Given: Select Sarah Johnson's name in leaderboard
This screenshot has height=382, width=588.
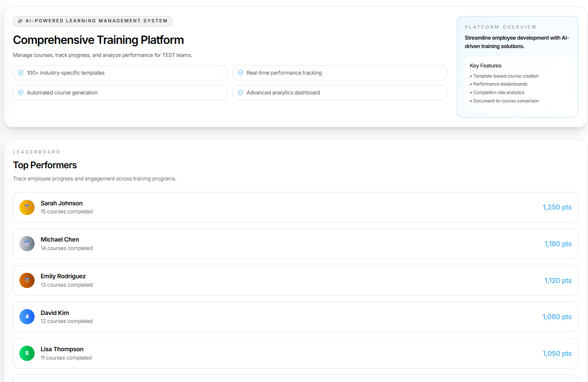Looking at the screenshot, I should pos(62,203).
